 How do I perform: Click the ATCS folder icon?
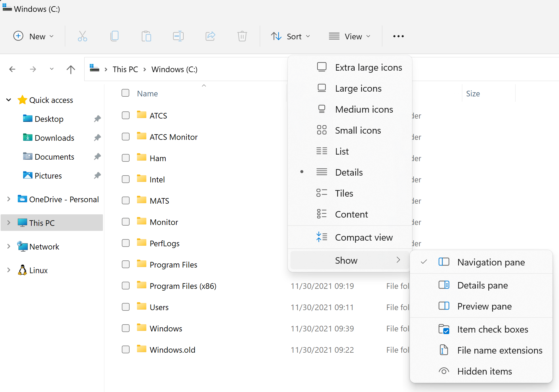pos(142,115)
